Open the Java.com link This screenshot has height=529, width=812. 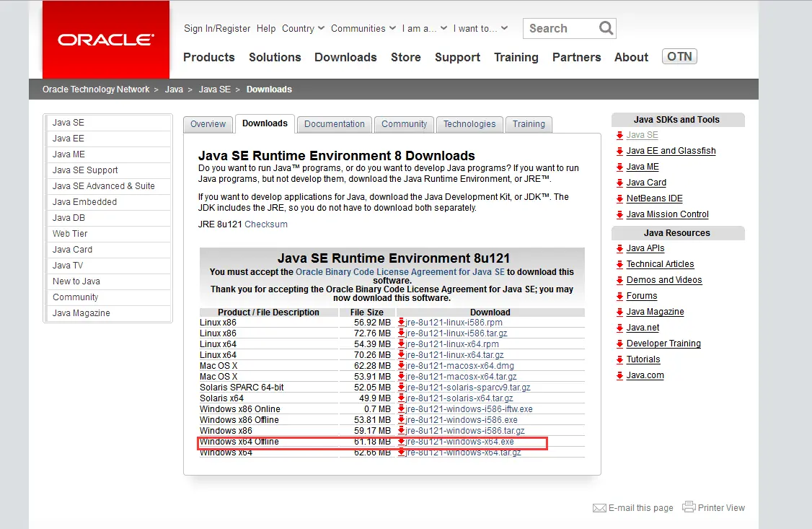[645, 375]
